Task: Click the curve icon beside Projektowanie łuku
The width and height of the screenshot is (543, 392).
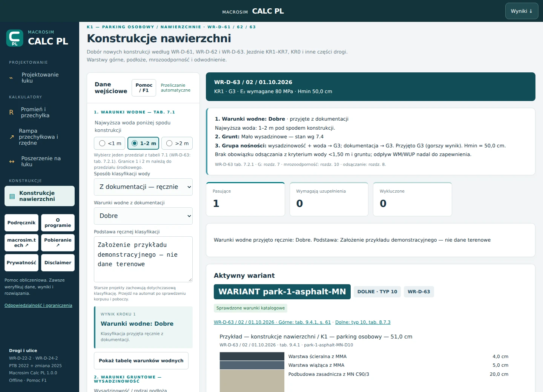Action: coord(11,78)
